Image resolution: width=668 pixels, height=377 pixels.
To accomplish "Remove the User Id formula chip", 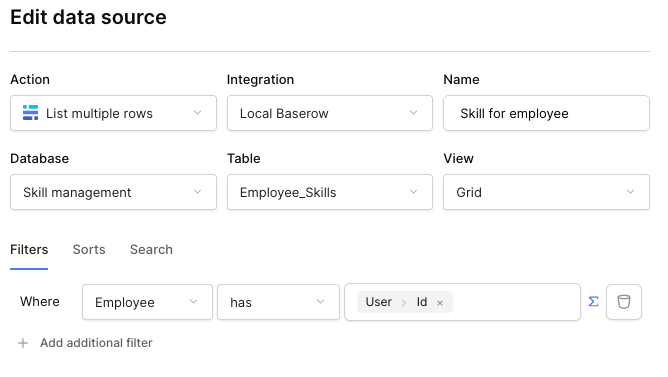I will click(x=440, y=303).
